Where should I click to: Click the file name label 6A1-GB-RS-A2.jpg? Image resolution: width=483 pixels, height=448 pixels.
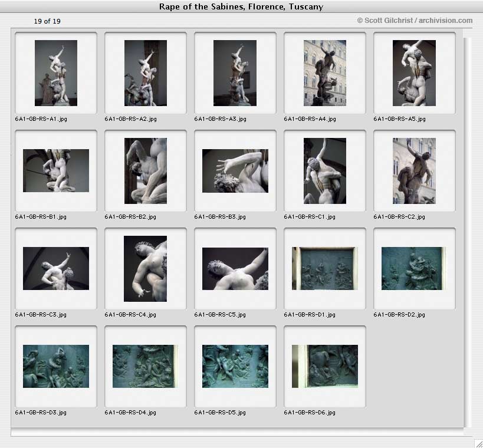tap(130, 119)
